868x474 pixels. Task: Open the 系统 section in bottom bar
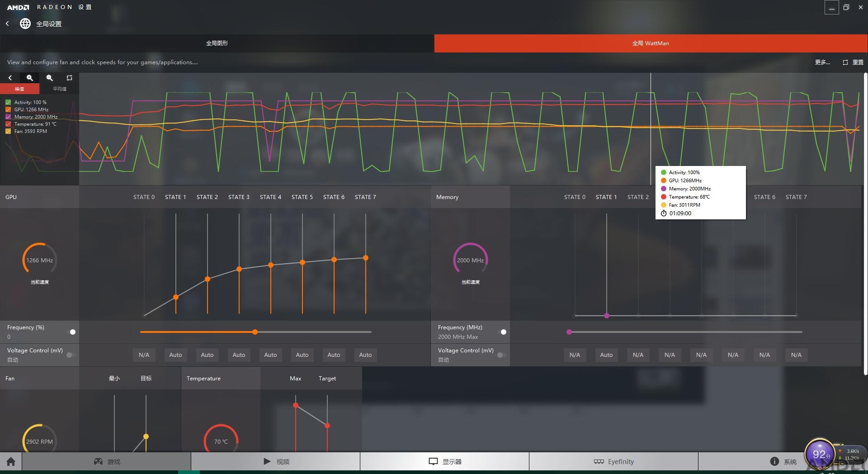coord(783,461)
